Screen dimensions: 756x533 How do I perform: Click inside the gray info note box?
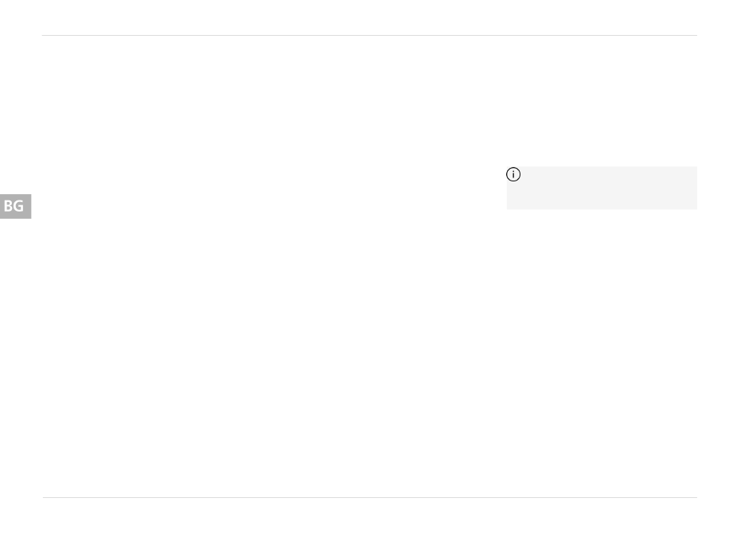pos(602,188)
